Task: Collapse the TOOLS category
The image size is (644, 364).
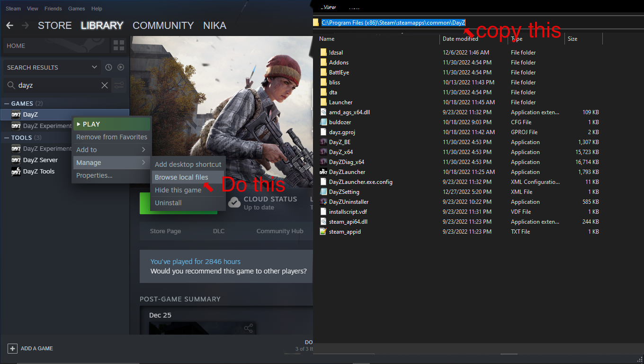Action: (7, 138)
